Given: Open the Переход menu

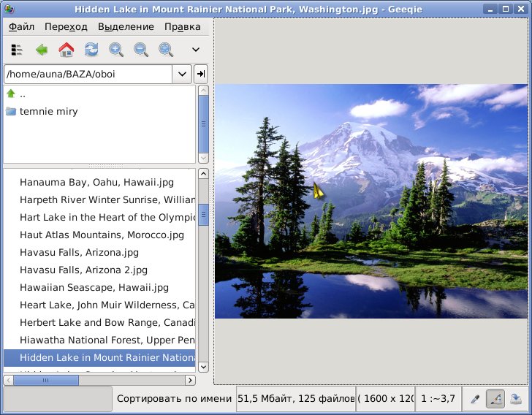Looking at the screenshot, I should click(x=66, y=27).
